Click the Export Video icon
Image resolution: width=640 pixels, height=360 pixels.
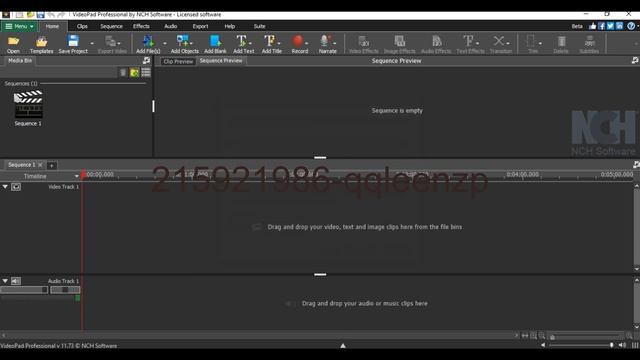pos(112,44)
